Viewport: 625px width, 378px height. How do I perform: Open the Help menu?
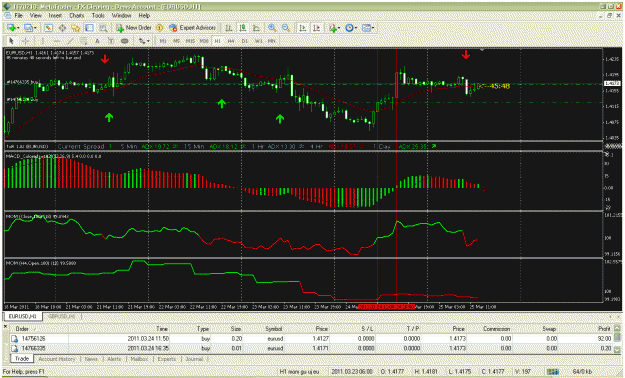pyautogui.click(x=144, y=16)
